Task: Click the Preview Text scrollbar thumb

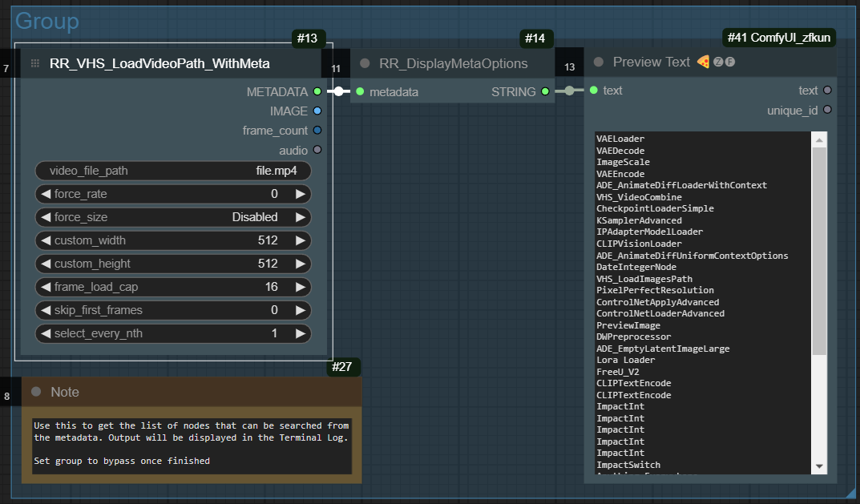Action: [819, 251]
